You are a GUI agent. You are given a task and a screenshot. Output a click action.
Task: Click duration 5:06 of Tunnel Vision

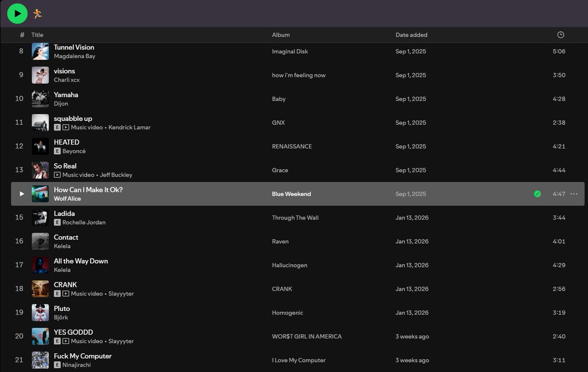pos(559,51)
